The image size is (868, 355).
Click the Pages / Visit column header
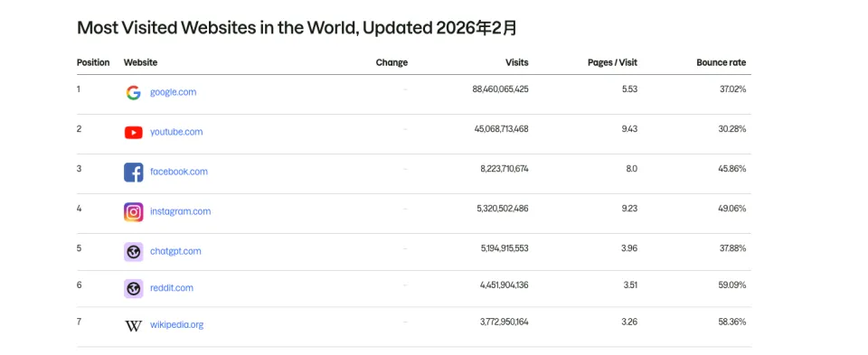[x=612, y=62]
